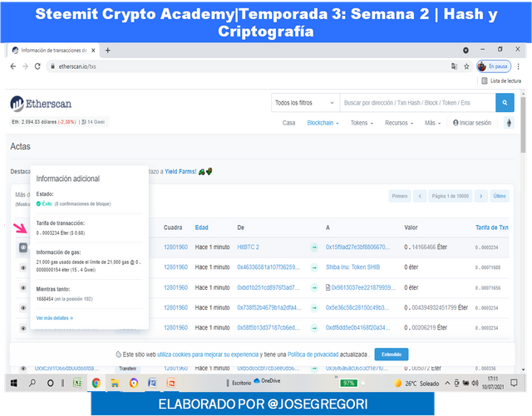Open HitBTC 2 sender address link

pos(248,247)
